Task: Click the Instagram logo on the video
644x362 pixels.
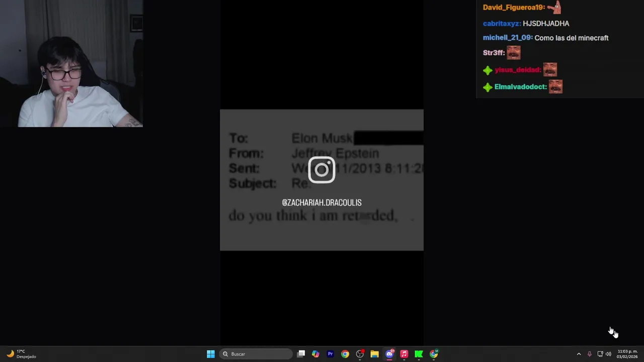Action: coord(321,169)
